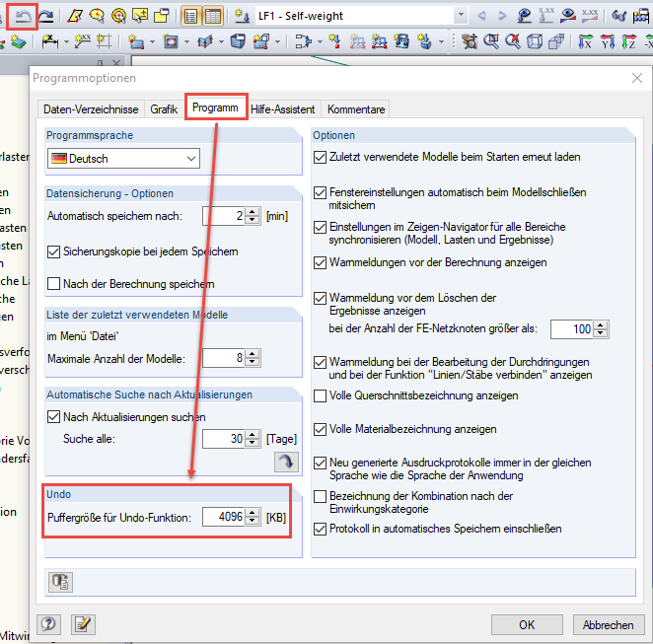
Task: Open the Programmsprache Deutsch dropdown
Action: point(123,159)
